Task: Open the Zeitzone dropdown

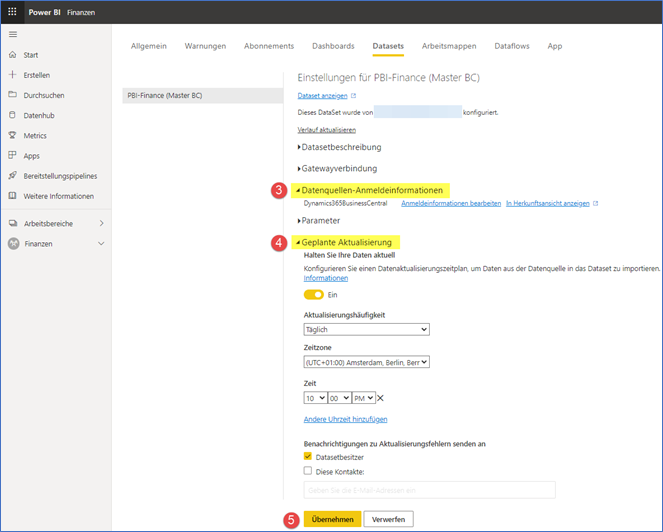Action: (366, 362)
